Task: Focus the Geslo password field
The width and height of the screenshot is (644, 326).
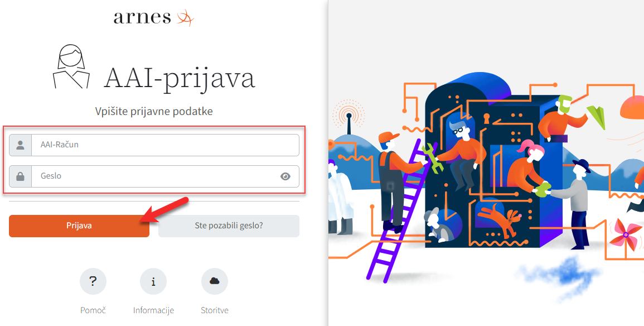Action: tap(165, 176)
